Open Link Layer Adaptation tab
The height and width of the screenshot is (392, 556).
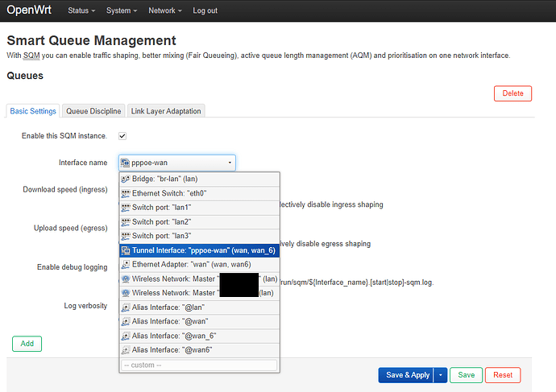(166, 111)
